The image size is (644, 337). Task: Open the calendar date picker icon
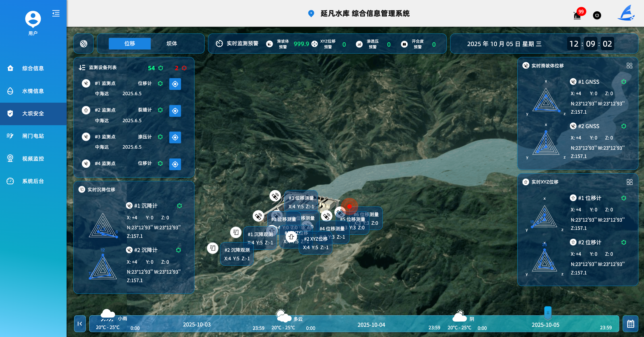tap(630, 324)
